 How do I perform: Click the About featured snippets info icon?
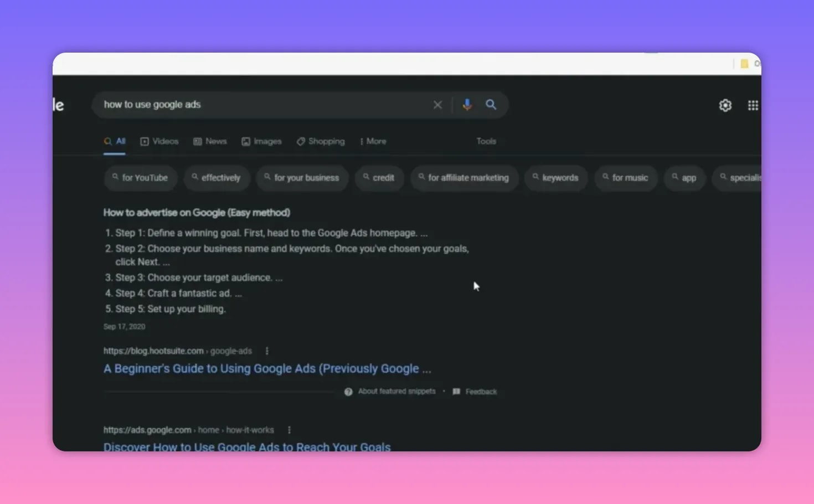pos(348,391)
